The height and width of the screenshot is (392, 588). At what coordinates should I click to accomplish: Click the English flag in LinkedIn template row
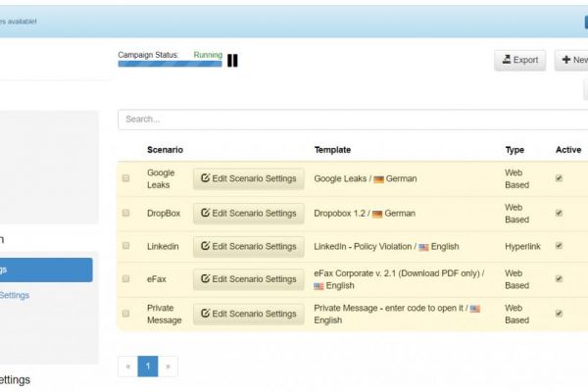[424, 247]
